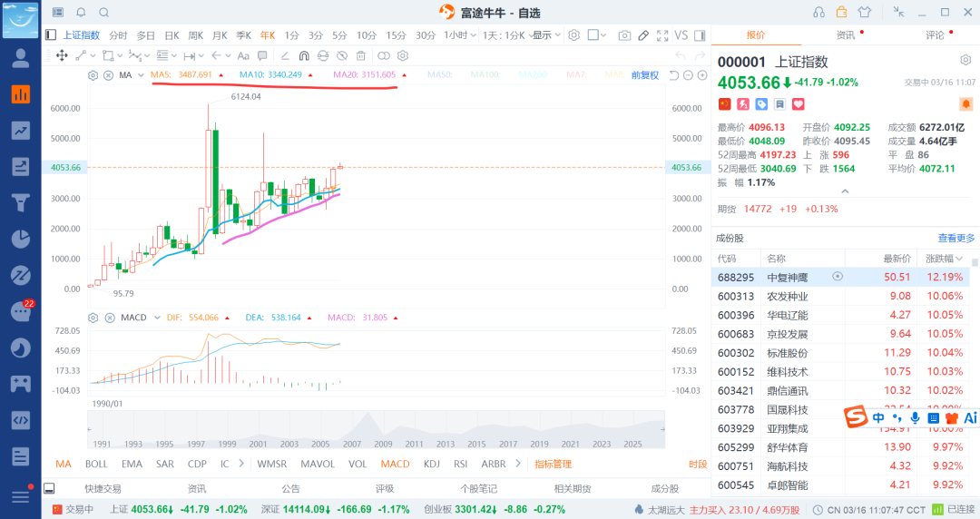Collapse the quote details chevron
Image resolution: width=980 pixels, height=519 pixels.
tap(845, 191)
